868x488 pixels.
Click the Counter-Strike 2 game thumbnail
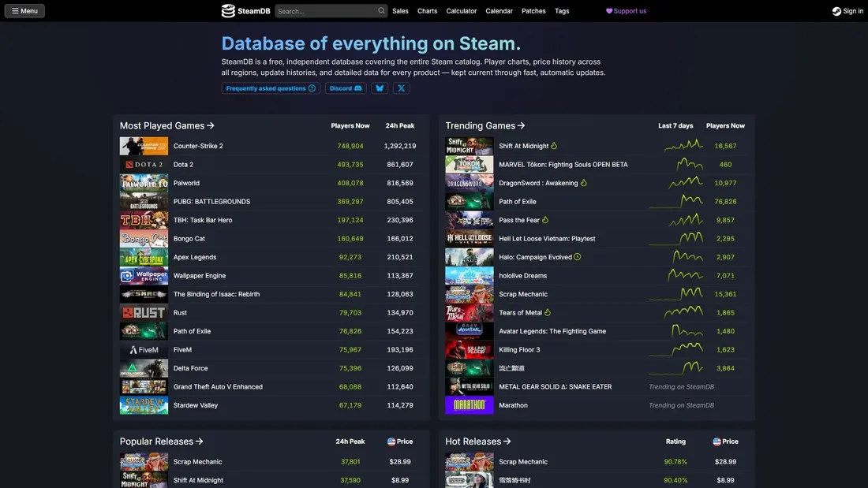(144, 146)
